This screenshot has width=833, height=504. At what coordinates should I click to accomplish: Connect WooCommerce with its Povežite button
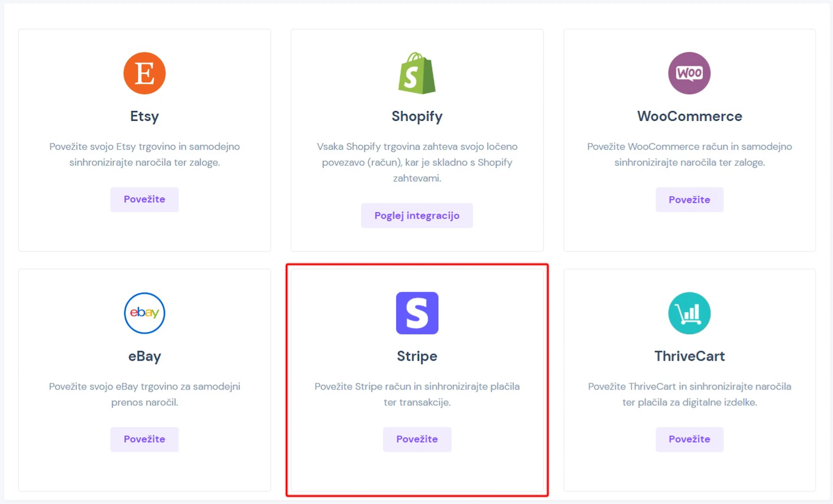tap(689, 200)
